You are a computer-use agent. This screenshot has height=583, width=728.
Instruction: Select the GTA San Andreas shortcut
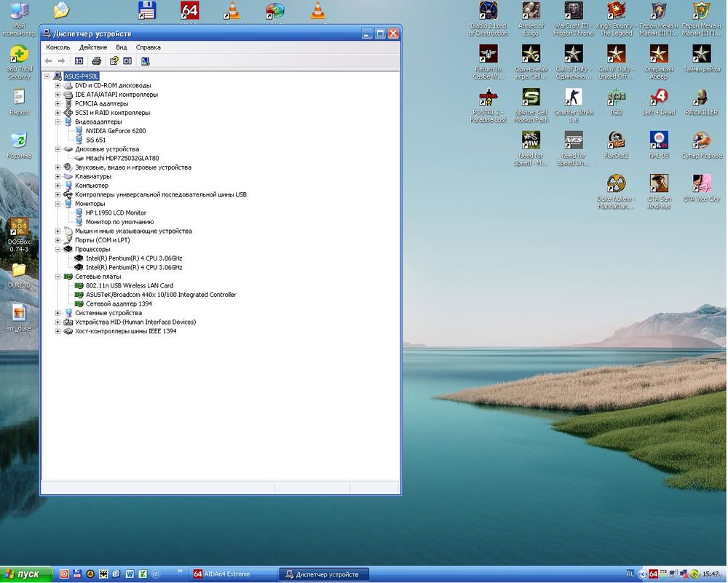click(660, 191)
